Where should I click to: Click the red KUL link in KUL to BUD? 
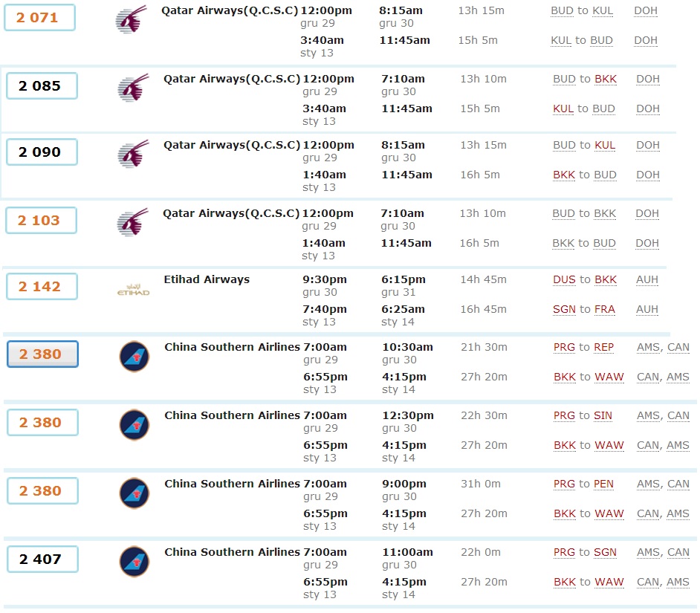pos(563,108)
